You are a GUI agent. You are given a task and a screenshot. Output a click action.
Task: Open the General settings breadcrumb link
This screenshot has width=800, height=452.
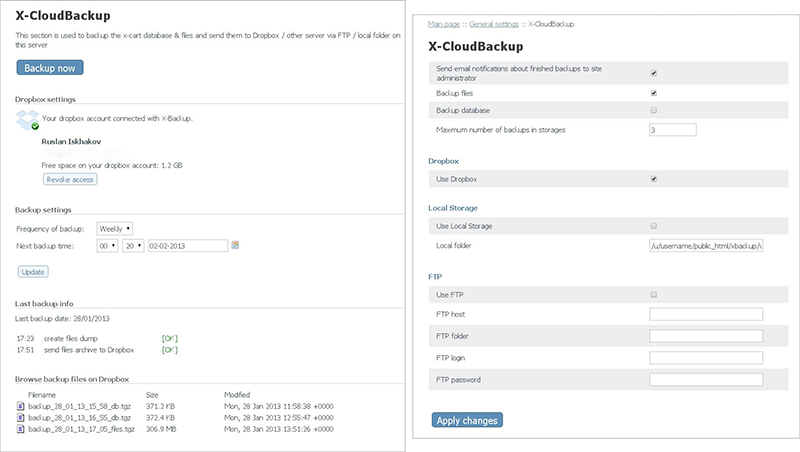click(494, 24)
